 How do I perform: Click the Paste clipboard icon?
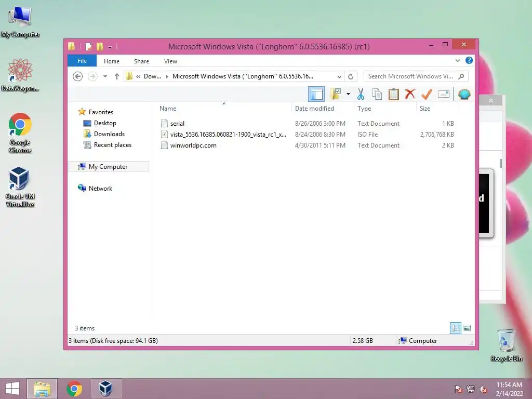(x=394, y=94)
